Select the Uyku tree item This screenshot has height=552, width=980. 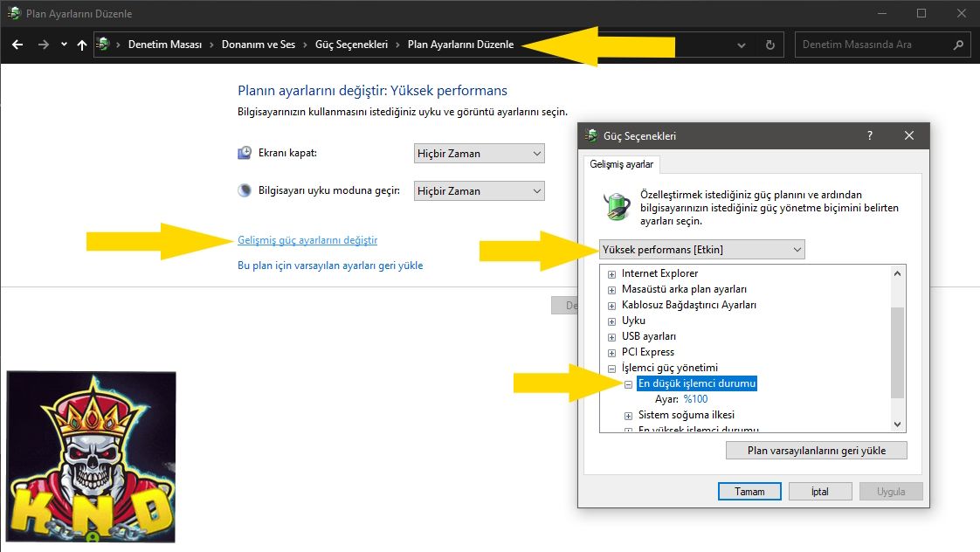tap(633, 320)
